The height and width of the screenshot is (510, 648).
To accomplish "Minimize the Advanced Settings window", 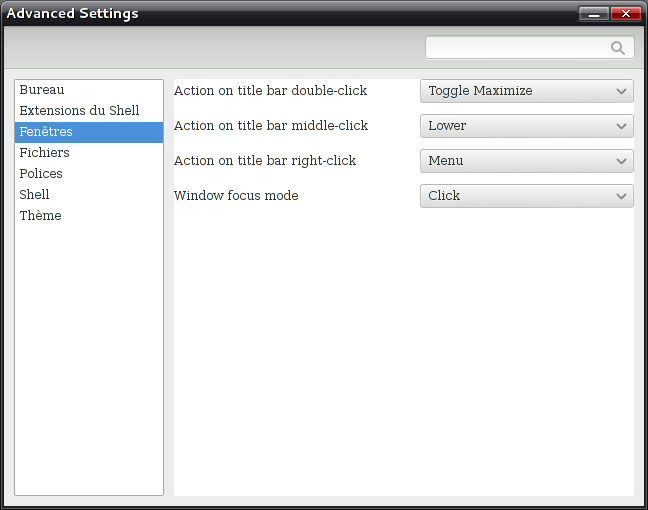I will click(x=594, y=14).
